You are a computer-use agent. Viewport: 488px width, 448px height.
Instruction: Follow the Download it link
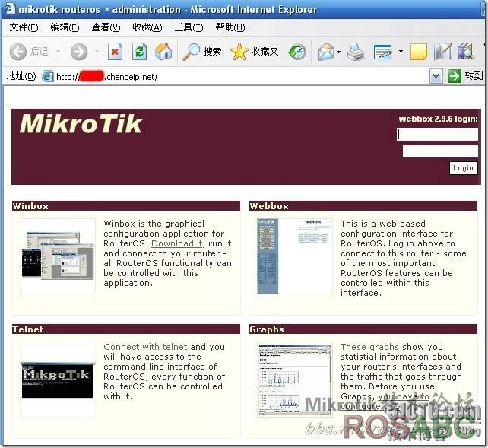point(176,243)
